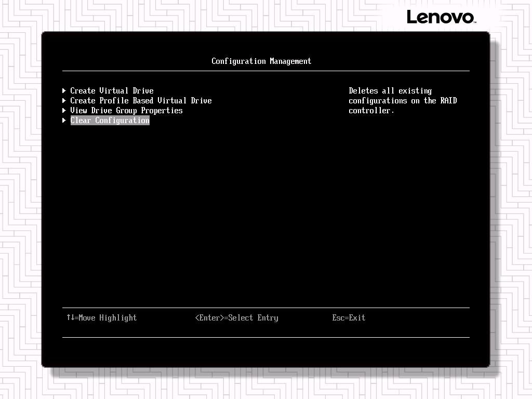Viewport: 532px width, 399px height.
Task: Click the horizontal line under the title
Action: [265, 71]
